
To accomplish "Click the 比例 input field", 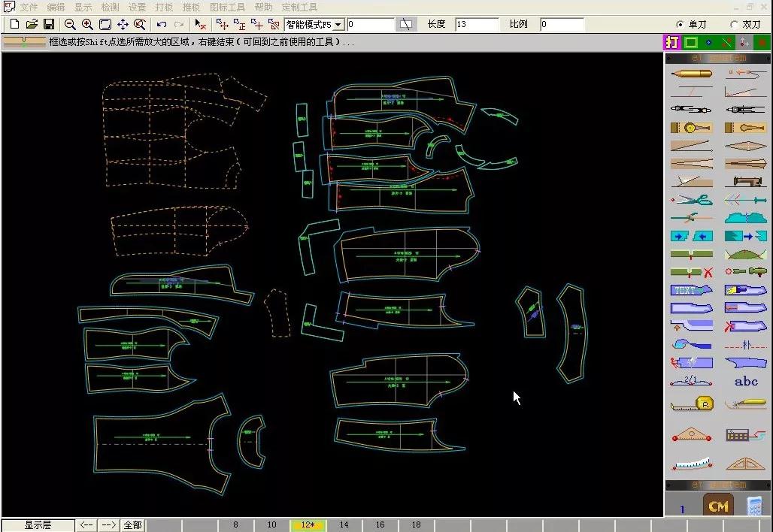I will pyautogui.click(x=562, y=24).
